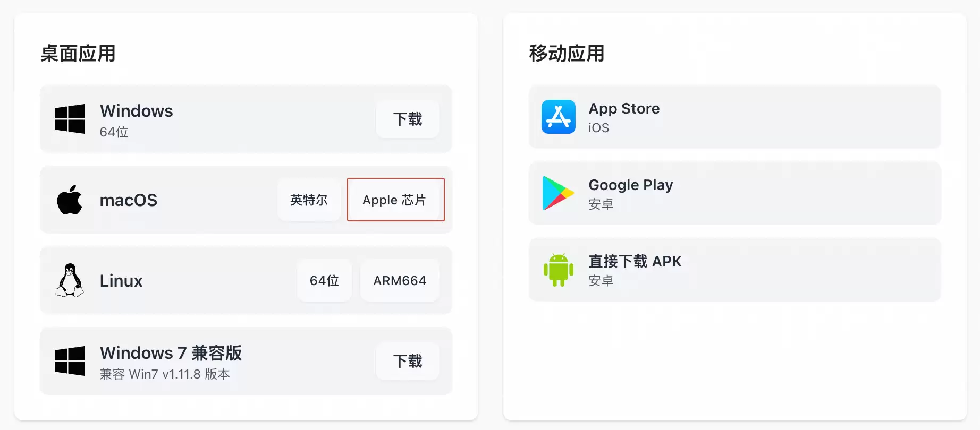
Task: Open the Google Play 安卓 link
Action: (x=735, y=193)
